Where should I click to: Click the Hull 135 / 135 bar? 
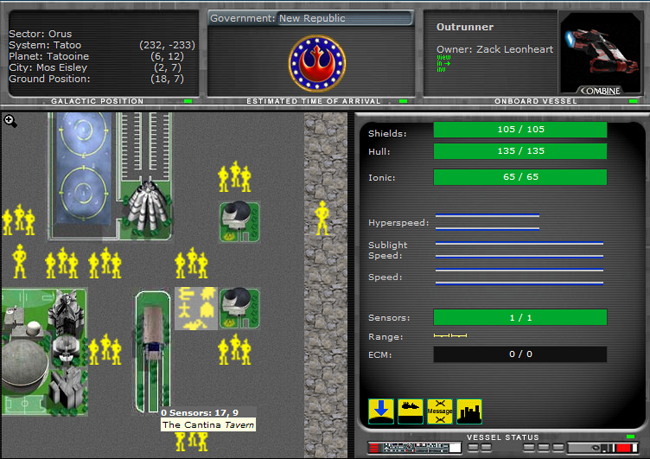coord(520,151)
